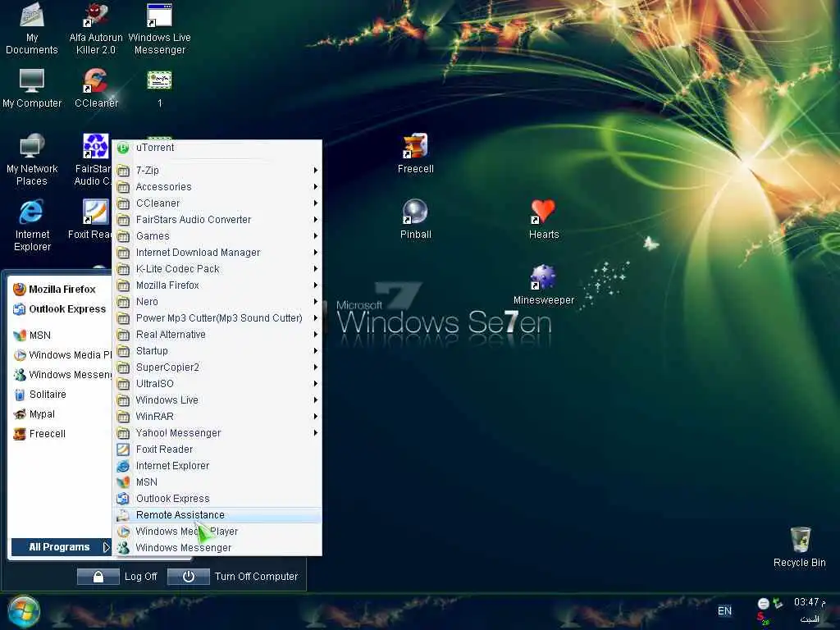Launch Windows Media Player from programs list

click(x=218, y=532)
